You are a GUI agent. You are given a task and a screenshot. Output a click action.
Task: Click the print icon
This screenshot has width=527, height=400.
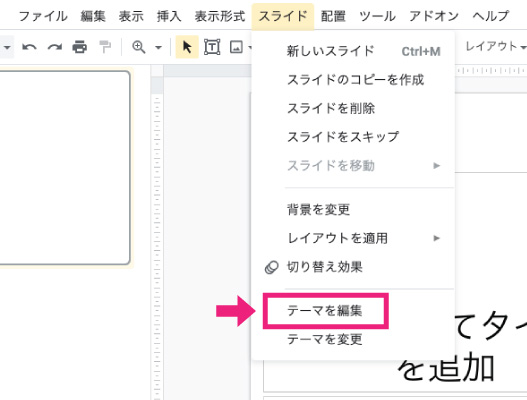[x=80, y=47]
